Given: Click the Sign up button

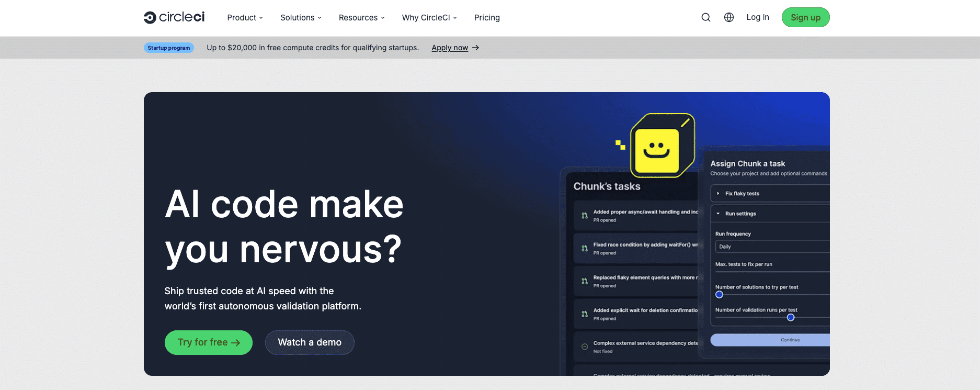Looking at the screenshot, I should click(805, 17).
